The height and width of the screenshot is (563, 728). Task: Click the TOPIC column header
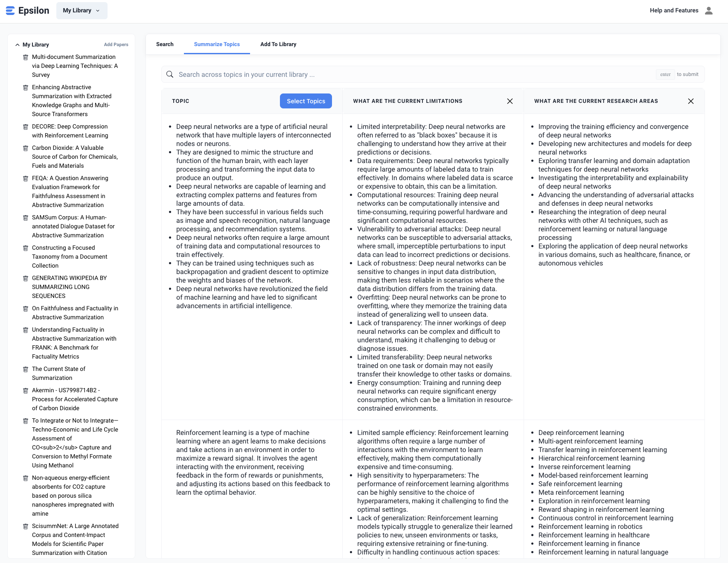click(181, 101)
